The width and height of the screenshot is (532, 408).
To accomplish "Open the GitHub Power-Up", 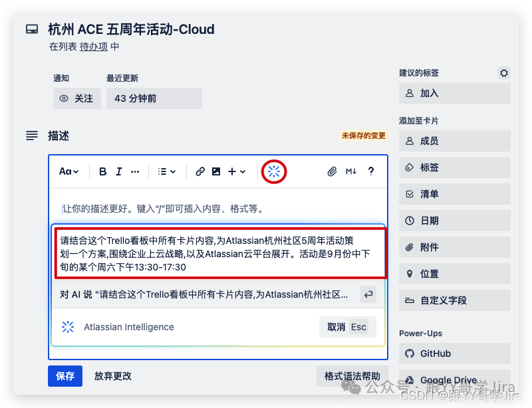I will click(455, 354).
